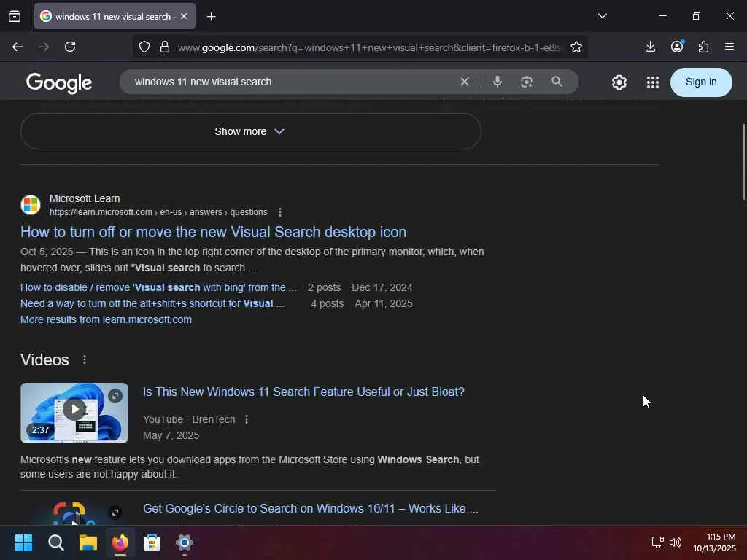Open Google quick settings gear
The width and height of the screenshot is (747, 560).
(619, 82)
